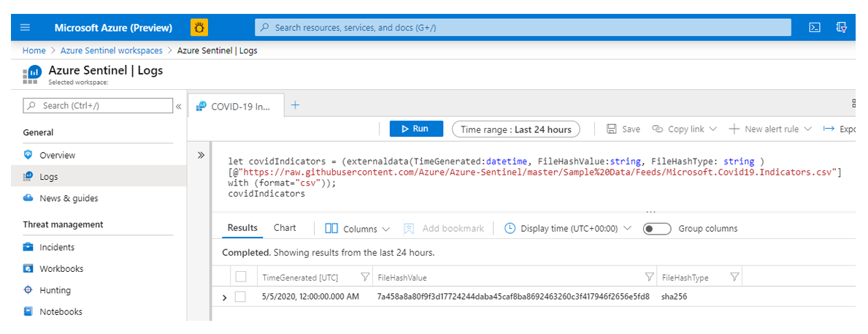Open the Display time (UTC+00:00) dropdown
This screenshot has width=868, height=334.
(568, 228)
